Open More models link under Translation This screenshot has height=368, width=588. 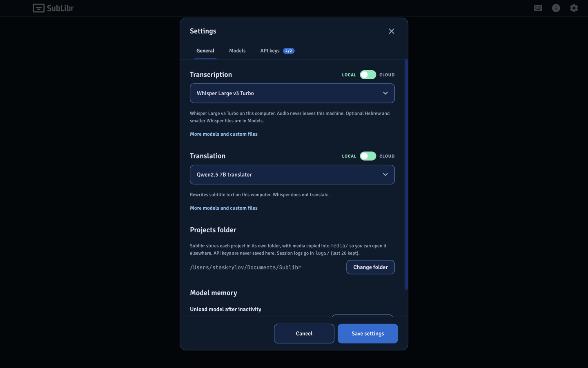tap(223, 208)
